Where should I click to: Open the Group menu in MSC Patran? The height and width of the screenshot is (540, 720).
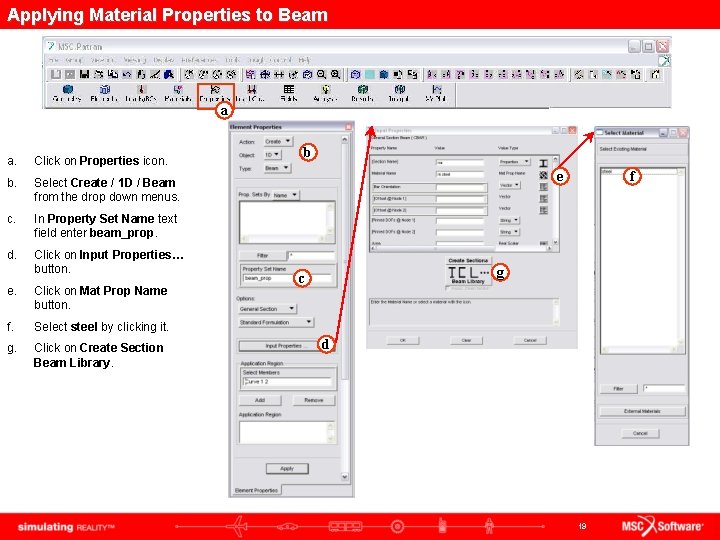tap(73, 60)
